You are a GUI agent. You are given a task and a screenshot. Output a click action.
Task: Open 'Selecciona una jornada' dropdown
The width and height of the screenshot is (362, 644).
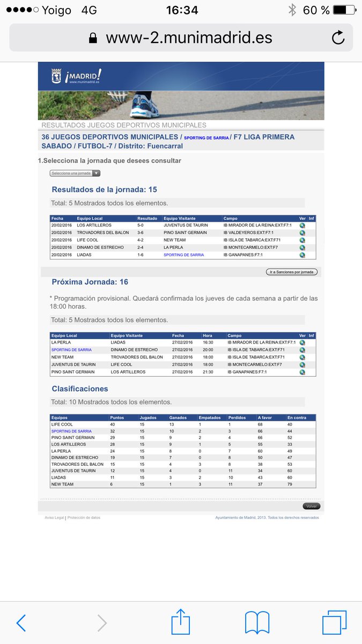75,173
